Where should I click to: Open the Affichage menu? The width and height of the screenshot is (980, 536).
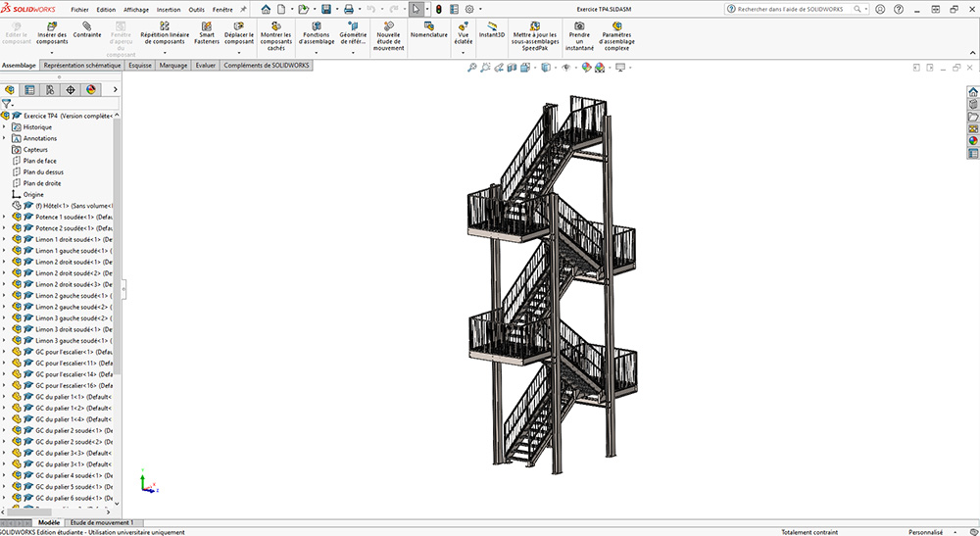[136, 9]
